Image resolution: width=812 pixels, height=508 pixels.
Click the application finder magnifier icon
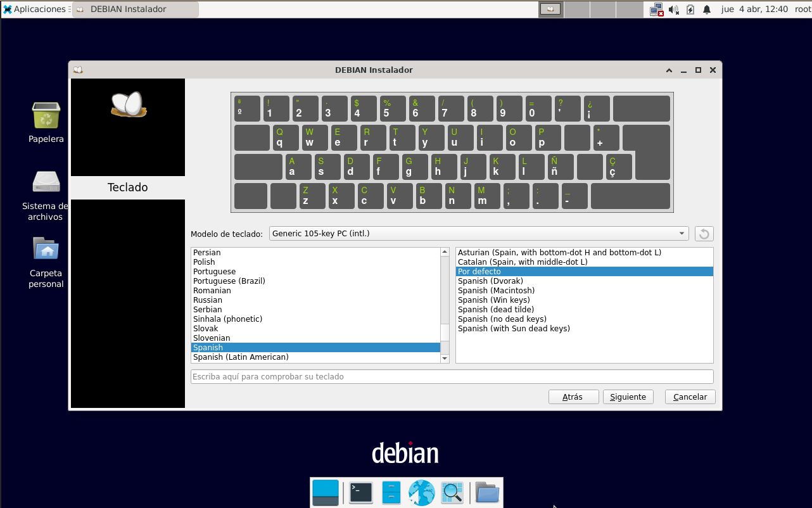click(x=452, y=492)
